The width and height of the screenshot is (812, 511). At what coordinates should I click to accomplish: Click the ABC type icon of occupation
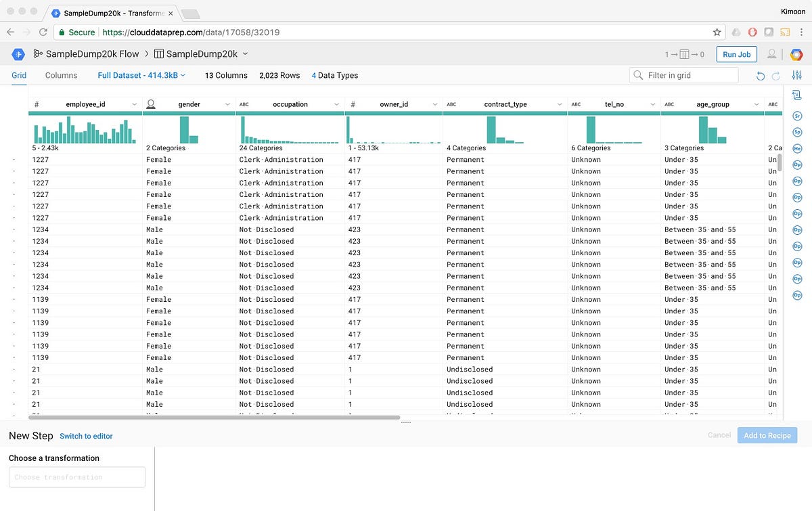coord(244,105)
